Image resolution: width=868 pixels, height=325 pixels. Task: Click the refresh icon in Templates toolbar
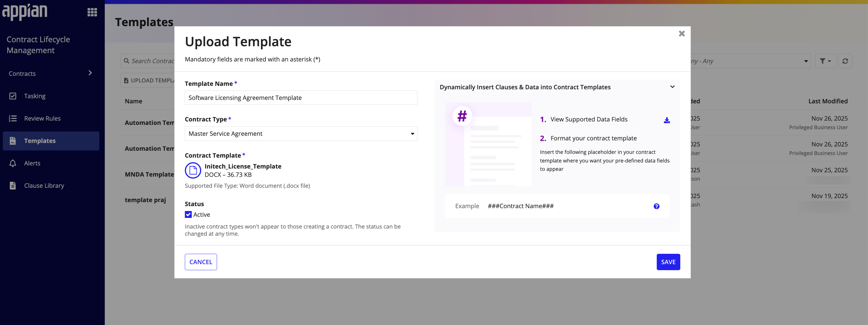tap(845, 61)
